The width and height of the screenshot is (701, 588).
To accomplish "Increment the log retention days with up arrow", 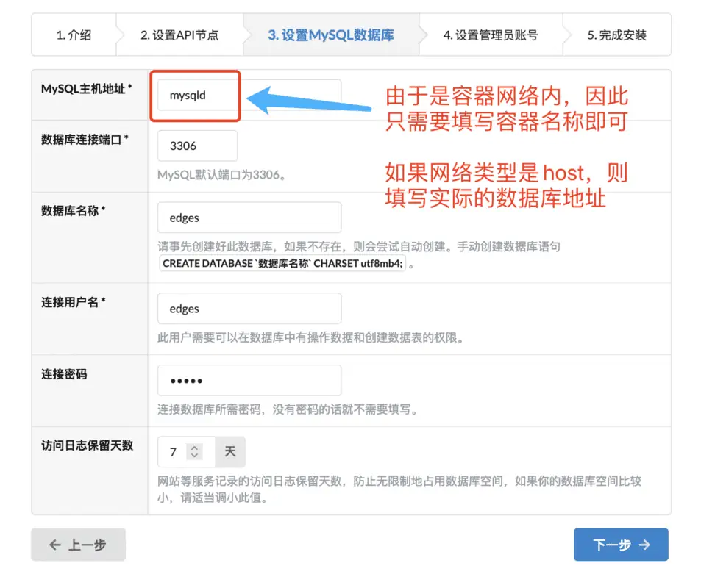I will [x=195, y=447].
